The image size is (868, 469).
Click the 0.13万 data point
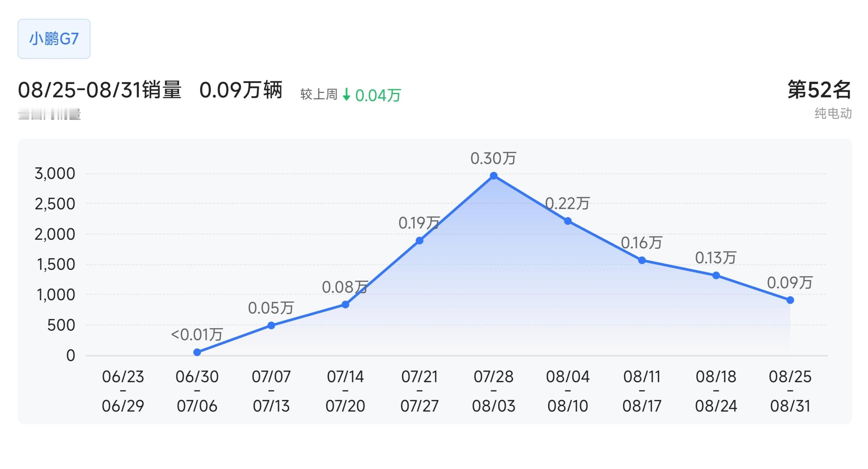716,275
